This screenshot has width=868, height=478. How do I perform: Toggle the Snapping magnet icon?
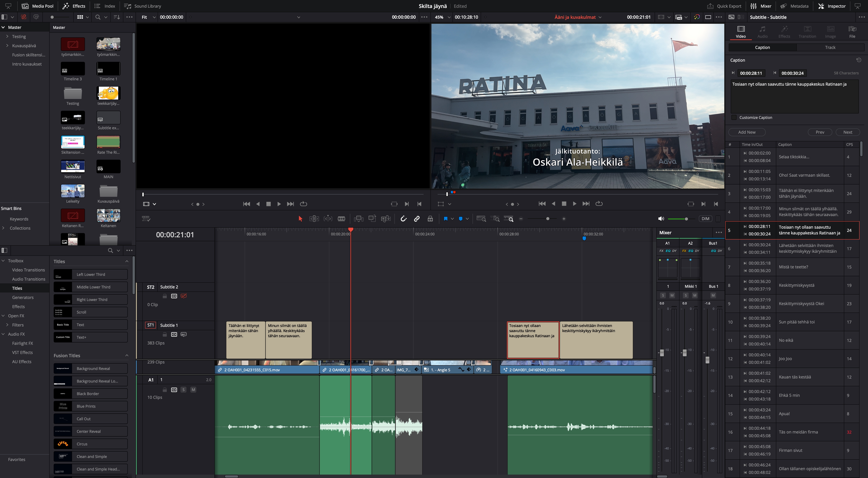(x=403, y=219)
